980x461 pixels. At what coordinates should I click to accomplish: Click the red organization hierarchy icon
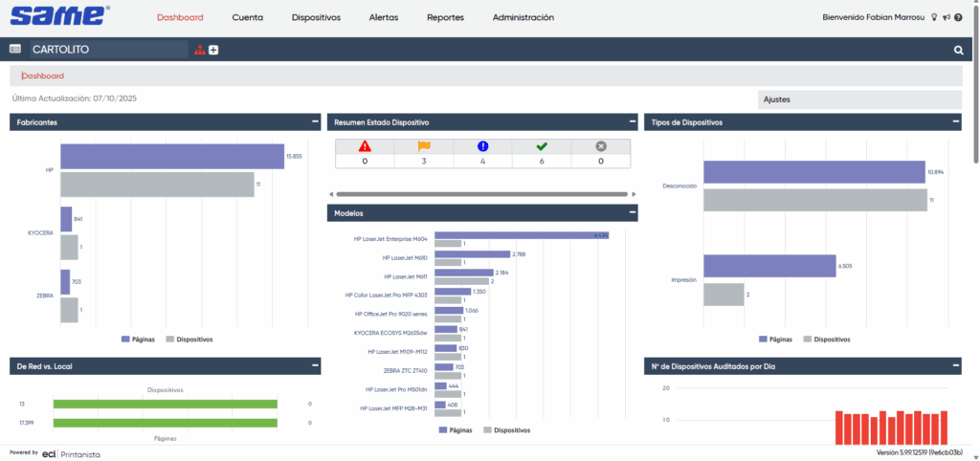(x=199, y=50)
